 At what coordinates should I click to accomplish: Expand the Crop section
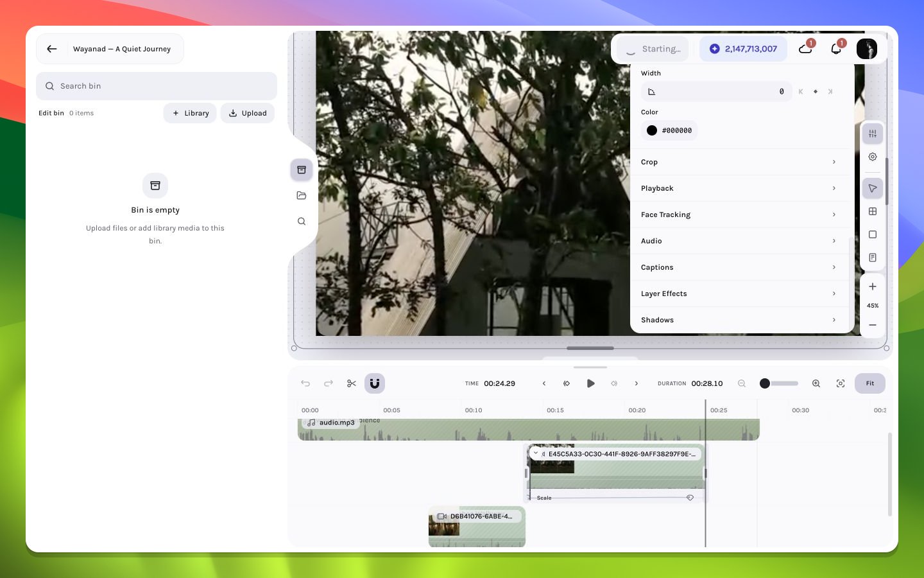point(739,162)
